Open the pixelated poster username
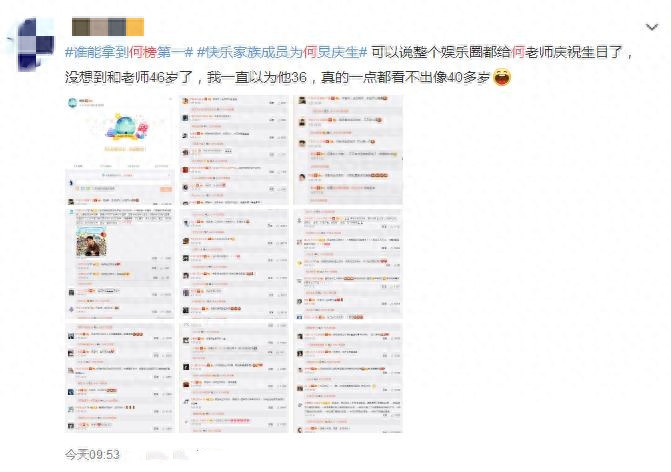This screenshot has height=472, width=671. (x=108, y=27)
